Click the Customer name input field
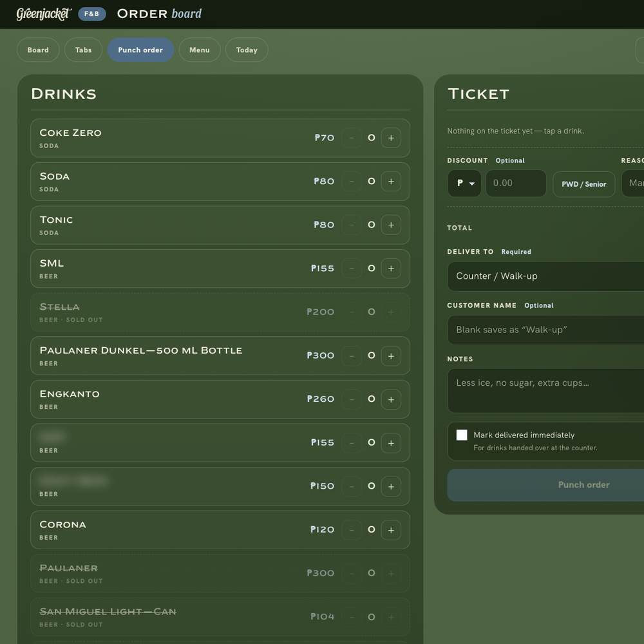The image size is (644, 644). point(546,330)
